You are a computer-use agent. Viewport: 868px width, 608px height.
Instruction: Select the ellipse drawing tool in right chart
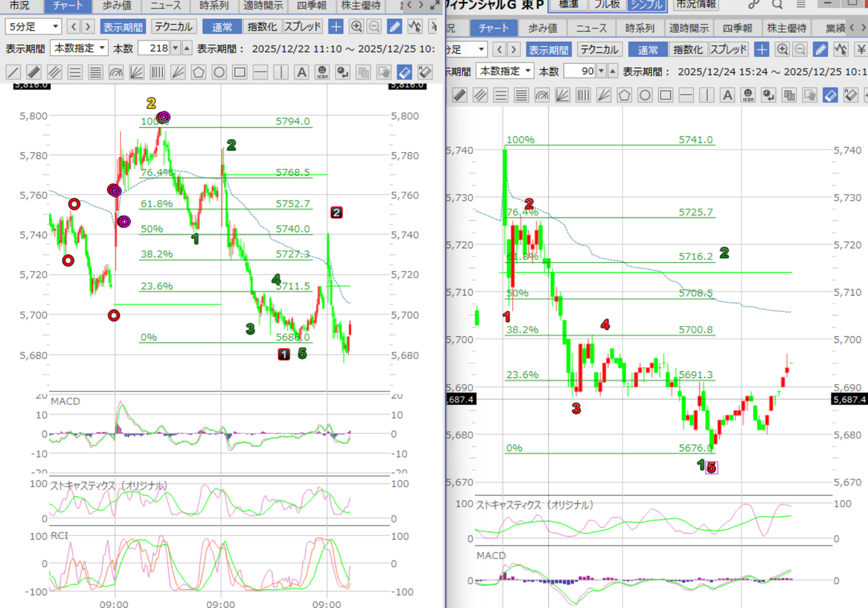645,96
